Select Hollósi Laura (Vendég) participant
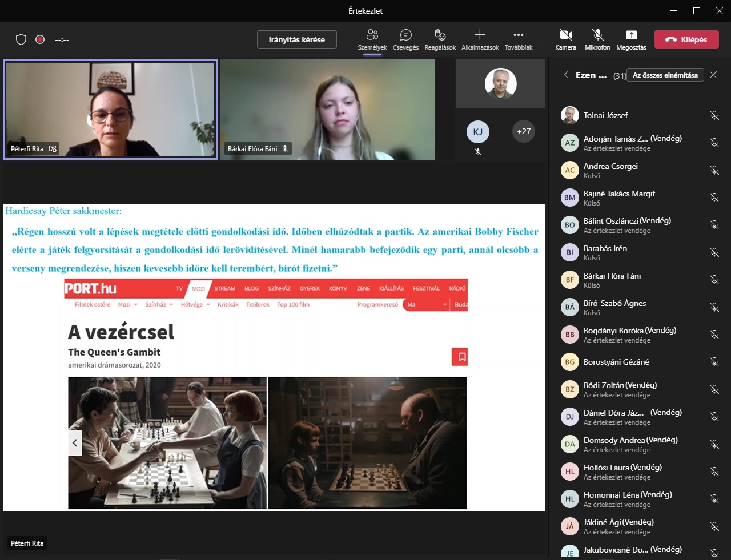 (640, 472)
